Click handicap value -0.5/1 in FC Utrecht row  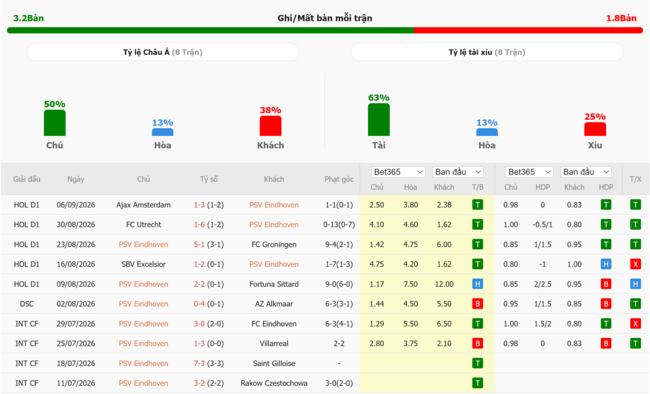pos(543,225)
